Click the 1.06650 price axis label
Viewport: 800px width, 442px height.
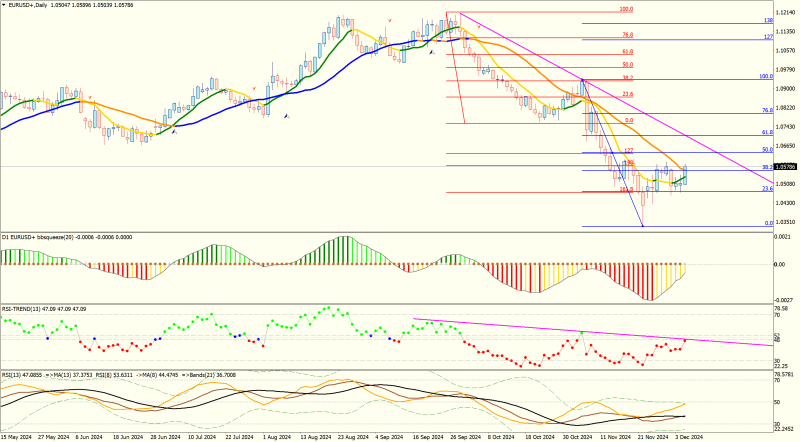tap(785, 146)
